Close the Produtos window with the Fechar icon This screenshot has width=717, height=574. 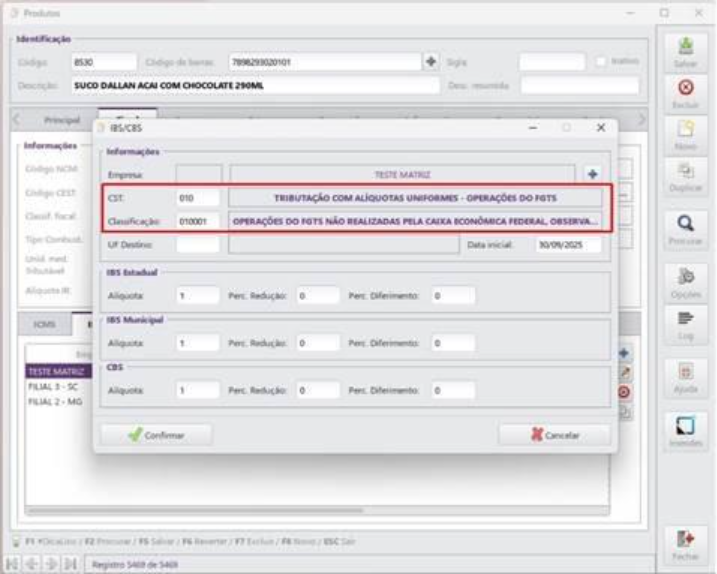pos(685,545)
